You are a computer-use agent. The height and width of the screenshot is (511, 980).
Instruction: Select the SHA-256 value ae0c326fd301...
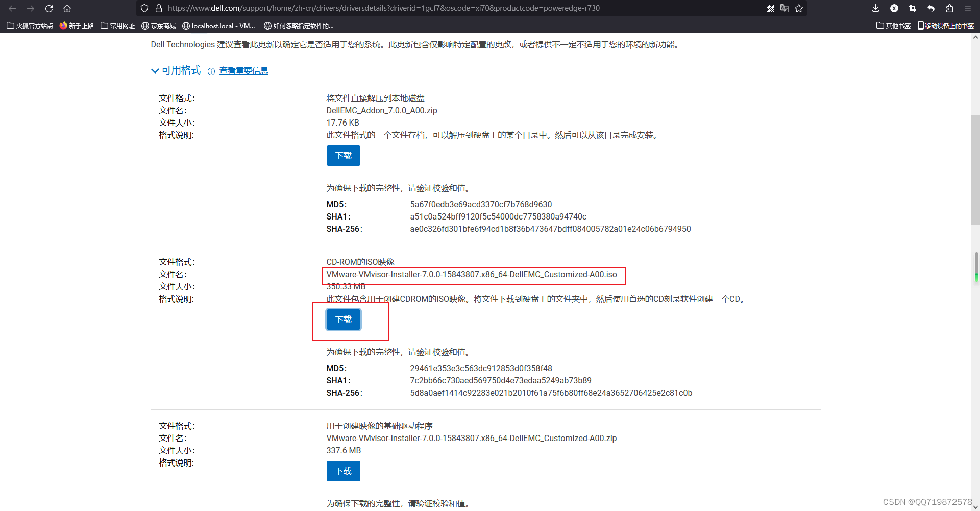[550, 229]
